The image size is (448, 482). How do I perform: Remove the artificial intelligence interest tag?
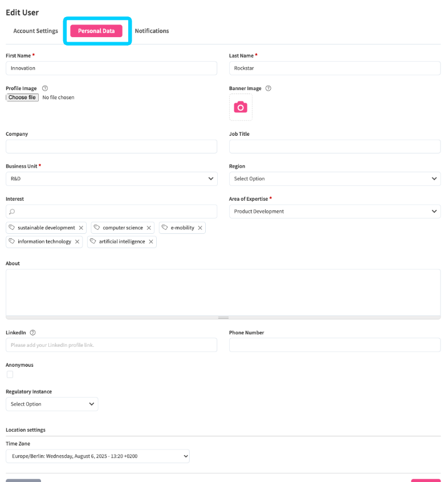pos(150,241)
